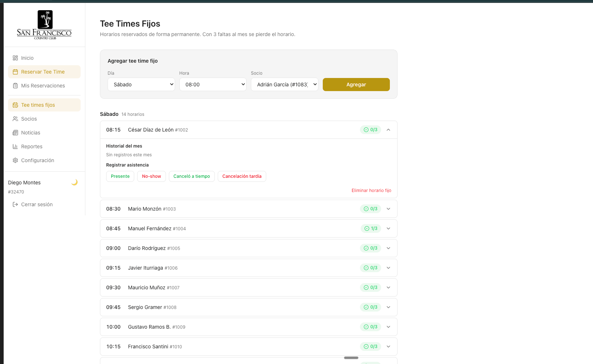Click the Configuración gear icon

coord(15,160)
